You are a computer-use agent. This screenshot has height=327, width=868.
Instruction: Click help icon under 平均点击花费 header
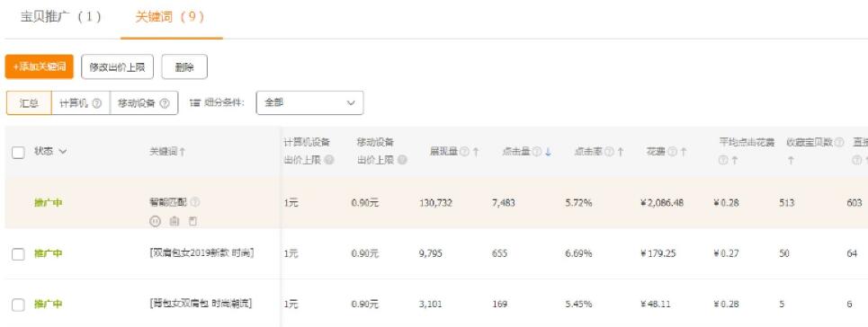pyautogui.click(x=722, y=161)
